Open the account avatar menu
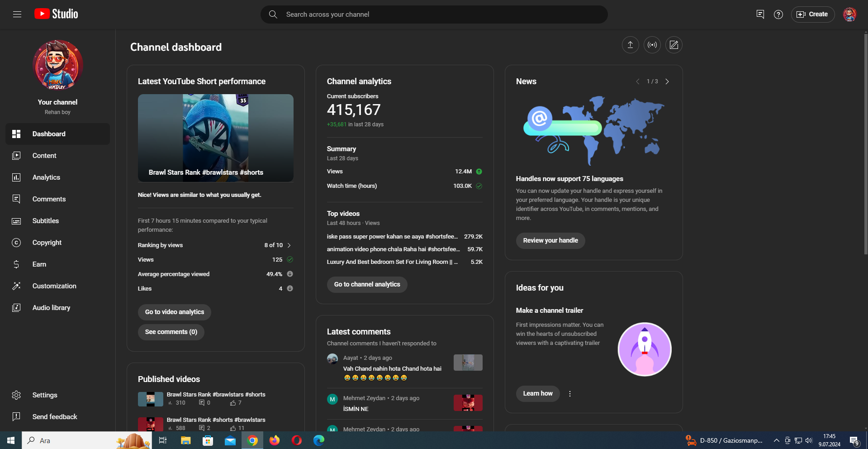The width and height of the screenshot is (868, 449). pos(849,14)
